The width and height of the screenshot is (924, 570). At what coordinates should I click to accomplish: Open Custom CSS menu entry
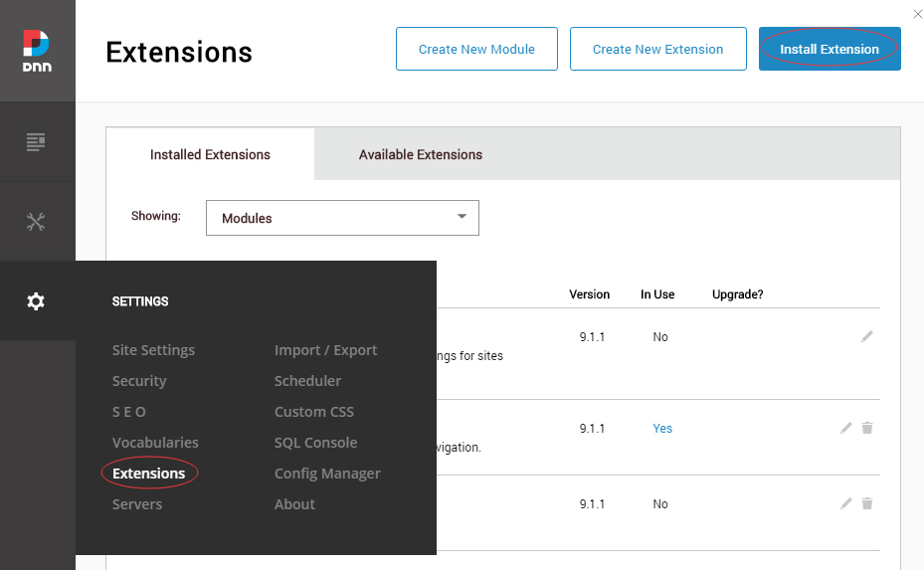click(x=314, y=412)
